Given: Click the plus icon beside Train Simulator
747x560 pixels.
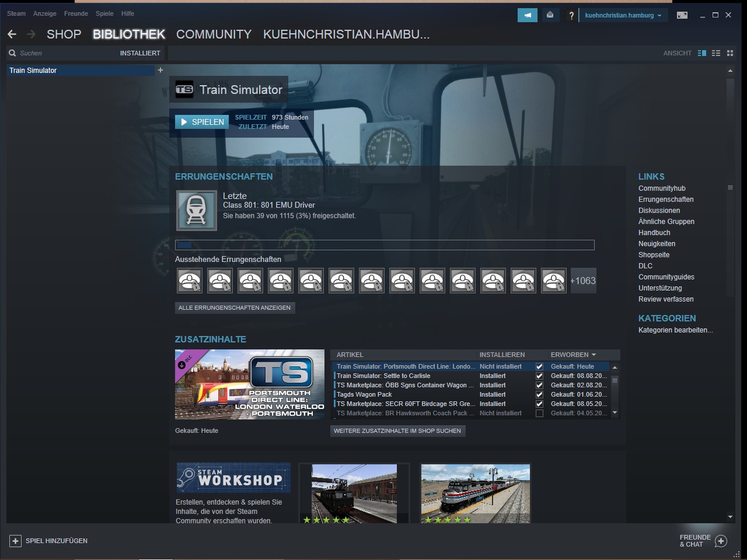Looking at the screenshot, I should (160, 70).
